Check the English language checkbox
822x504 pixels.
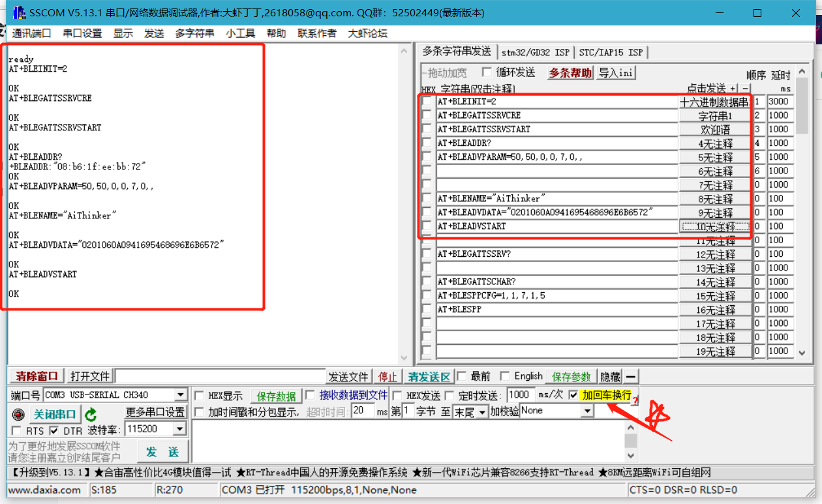pos(504,376)
